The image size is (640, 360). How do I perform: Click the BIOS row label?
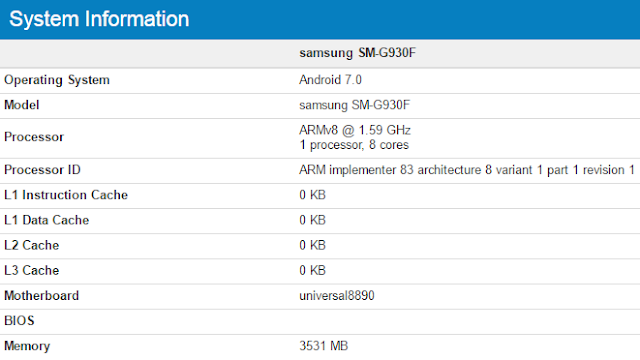(19, 321)
